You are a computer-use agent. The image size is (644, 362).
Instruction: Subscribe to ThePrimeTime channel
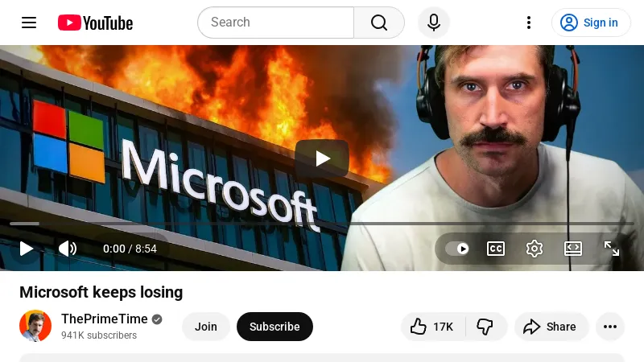[275, 327]
